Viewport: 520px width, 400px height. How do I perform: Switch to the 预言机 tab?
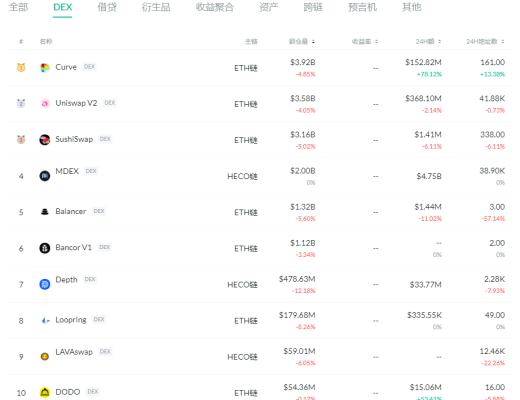pyautogui.click(x=362, y=7)
